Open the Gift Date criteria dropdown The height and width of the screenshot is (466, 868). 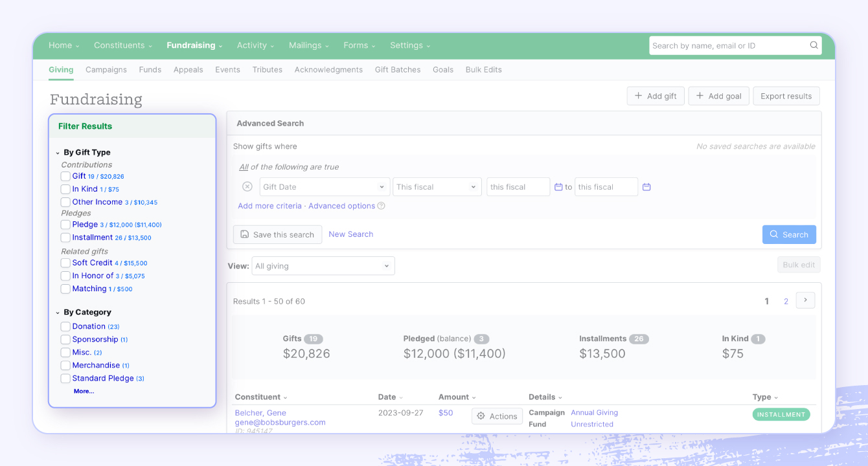coord(325,187)
